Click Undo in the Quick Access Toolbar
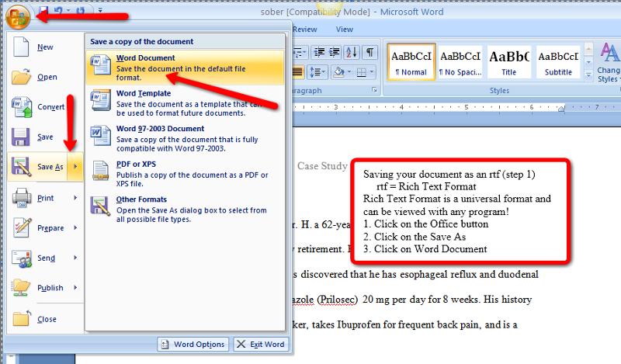The image size is (621, 364). tap(58, 10)
